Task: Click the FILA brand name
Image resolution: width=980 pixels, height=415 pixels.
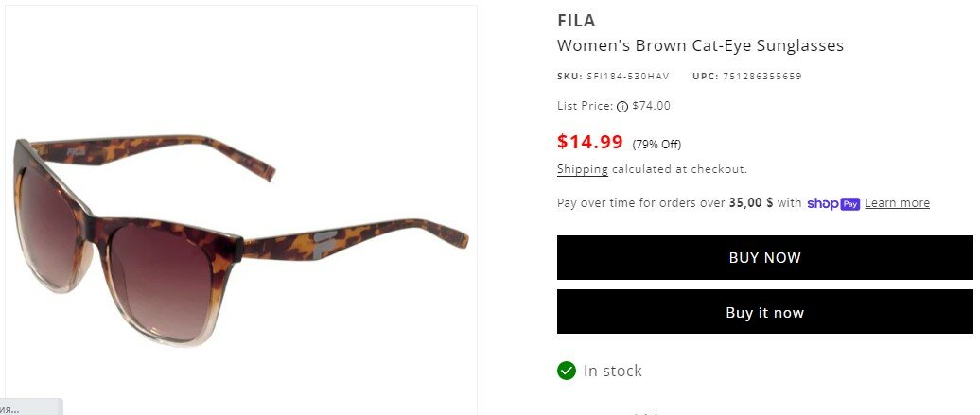Action: click(576, 21)
